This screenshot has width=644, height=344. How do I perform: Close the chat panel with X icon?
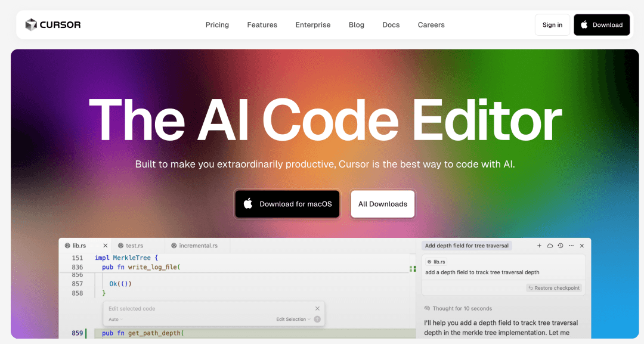coord(582,246)
